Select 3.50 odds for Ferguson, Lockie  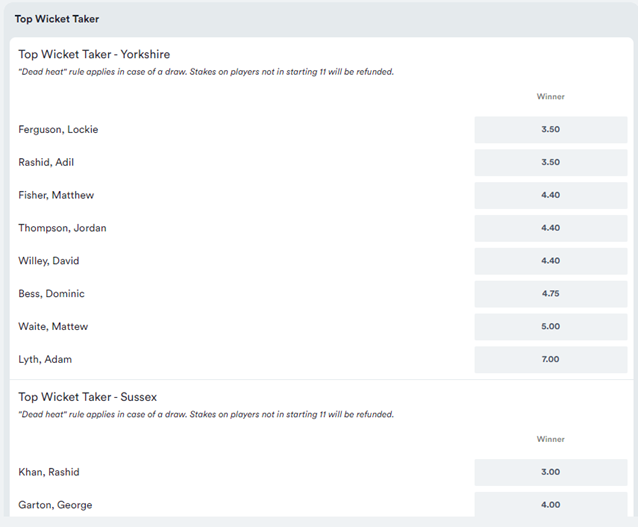(551, 129)
